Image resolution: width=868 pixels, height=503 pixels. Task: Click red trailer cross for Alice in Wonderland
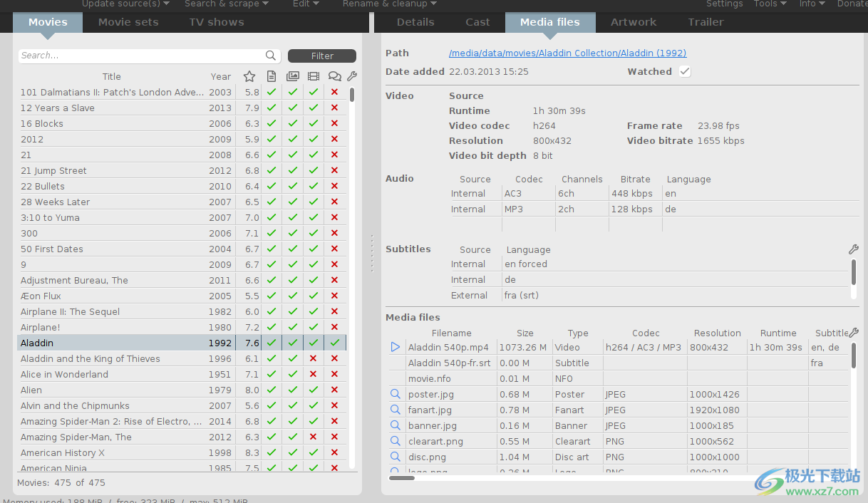point(314,374)
